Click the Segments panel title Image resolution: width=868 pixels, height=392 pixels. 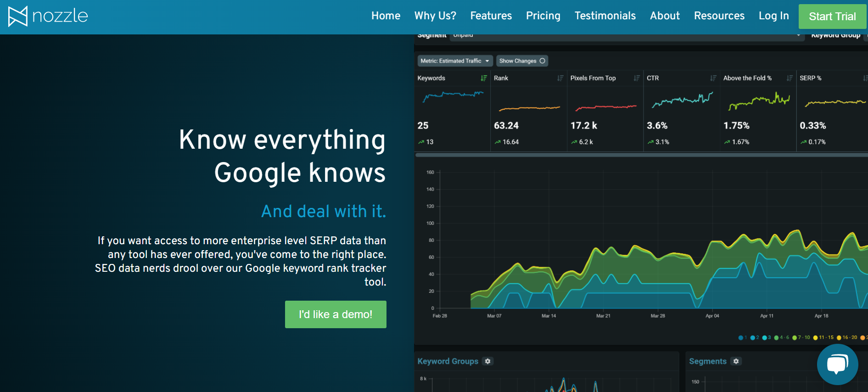coord(707,361)
